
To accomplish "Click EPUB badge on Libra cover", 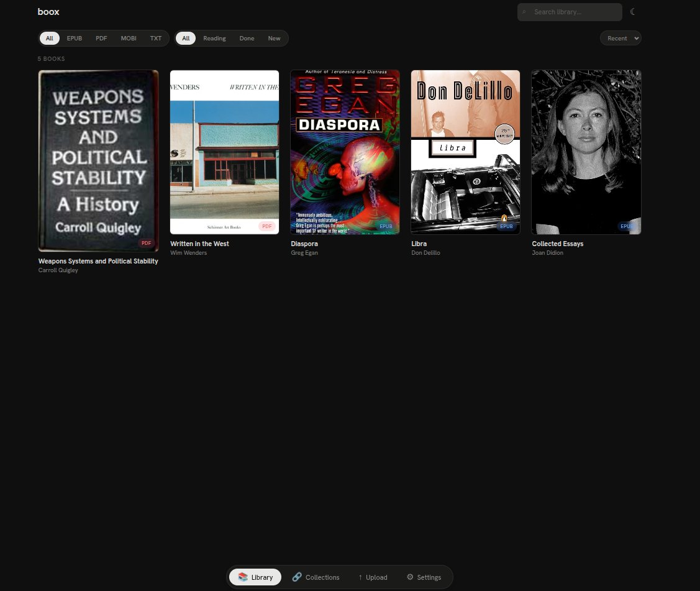I will [x=506, y=226].
